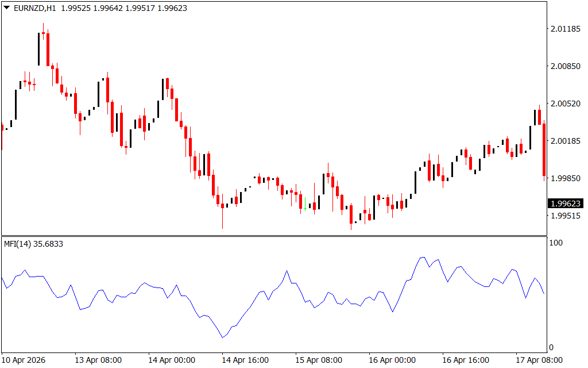Viewport: 588px width, 368px height.
Task: Click the 2.00850 price scale label
Action: coord(566,67)
